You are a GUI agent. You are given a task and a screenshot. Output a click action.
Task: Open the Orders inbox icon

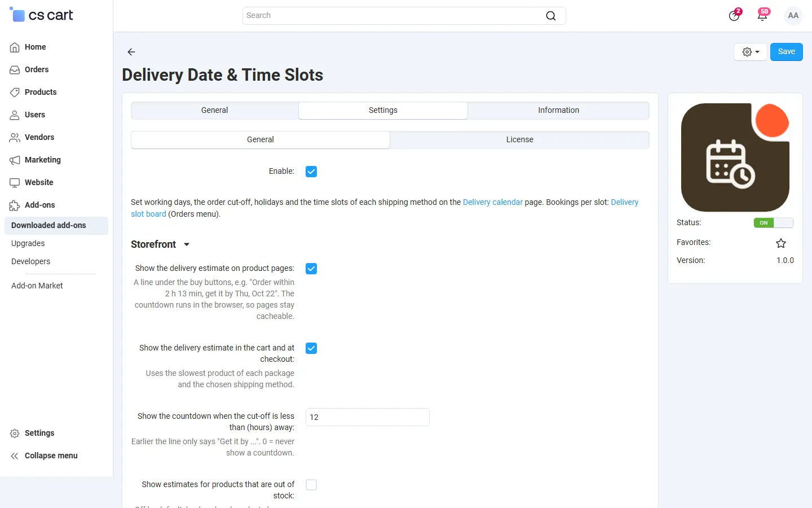click(x=15, y=70)
